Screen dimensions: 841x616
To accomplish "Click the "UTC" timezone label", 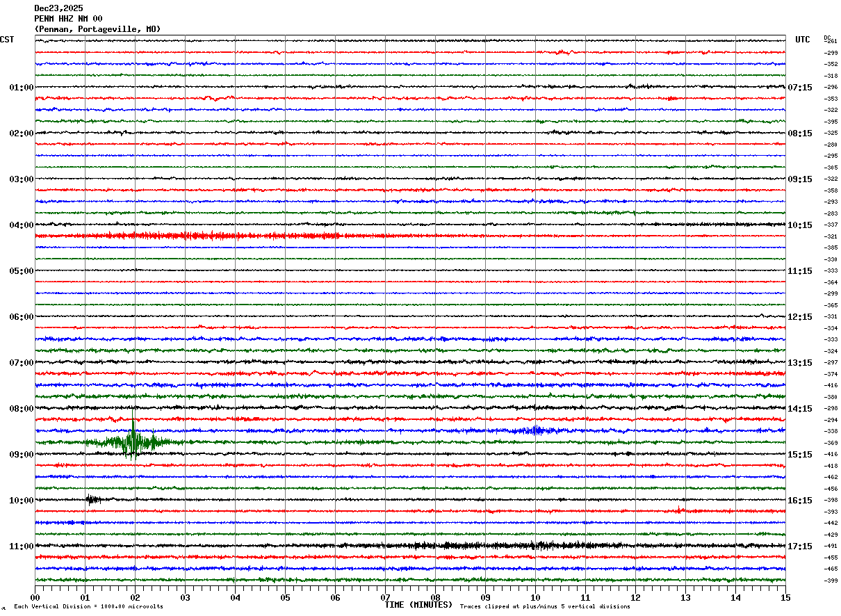I will coord(803,40).
